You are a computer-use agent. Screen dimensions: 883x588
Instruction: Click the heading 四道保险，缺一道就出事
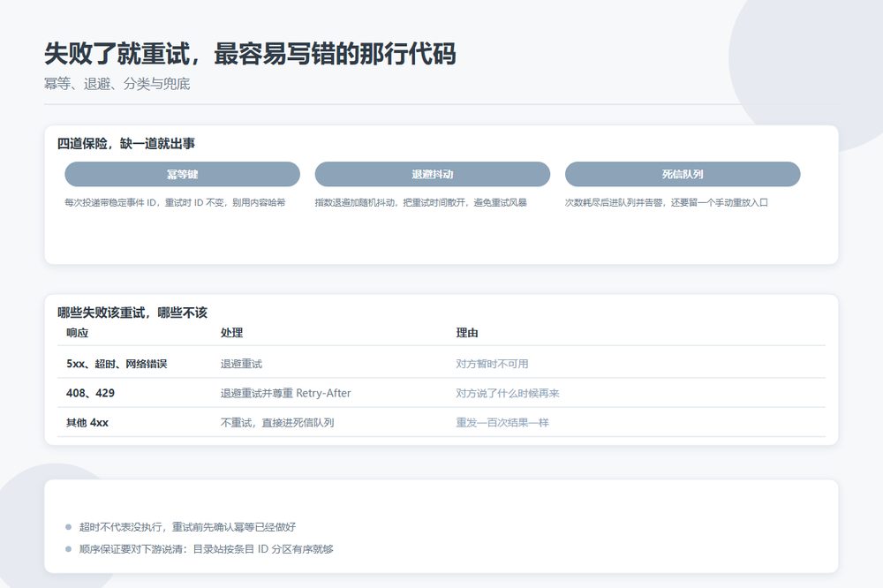[x=126, y=144]
